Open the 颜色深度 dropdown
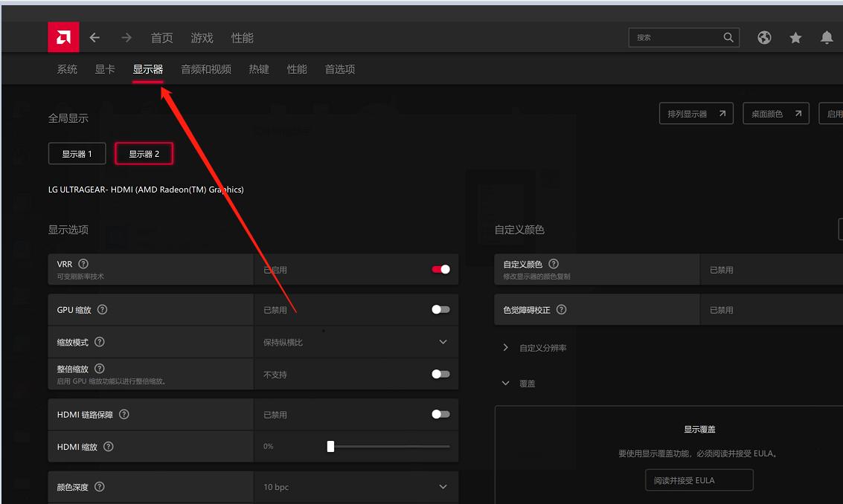Image resolution: width=843 pixels, height=504 pixels. [x=443, y=486]
